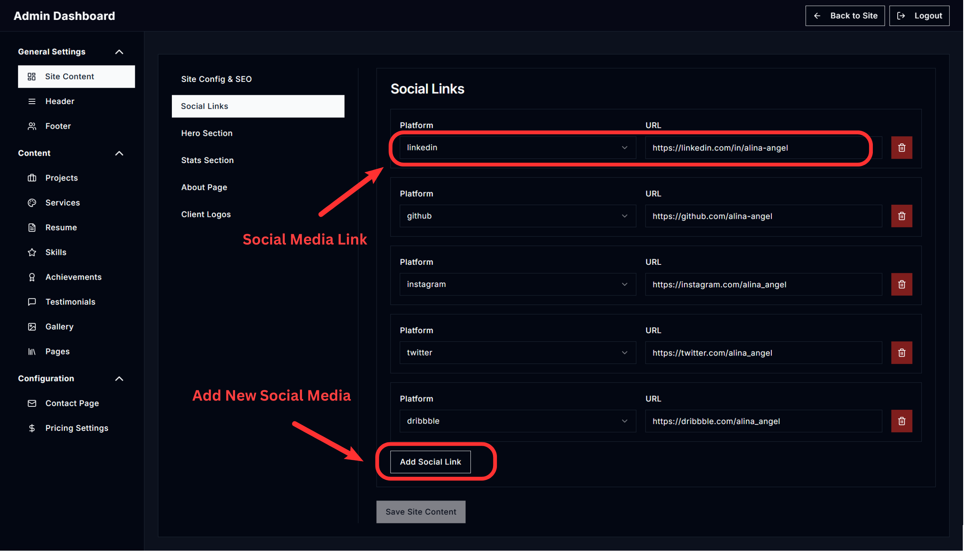This screenshot has height=551, width=980.
Task: Open the Client Logos tab
Action: coord(206,214)
